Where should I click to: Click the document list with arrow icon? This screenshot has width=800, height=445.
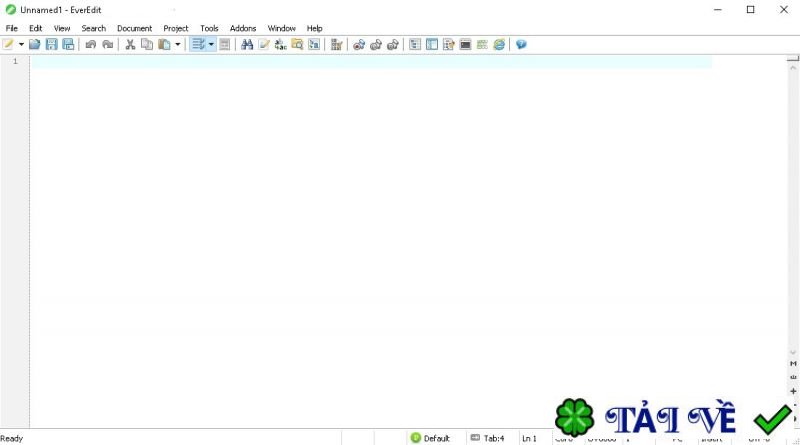(x=448, y=44)
